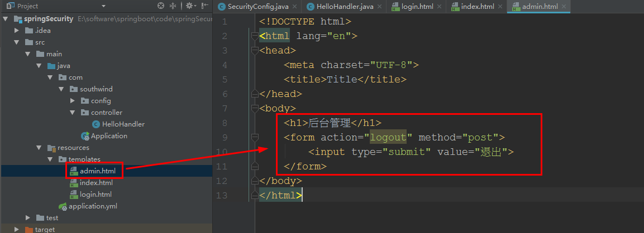Image resolution: width=644 pixels, height=233 pixels.
Task: Click the "UTF-8" charset value
Action: tap(391, 65)
